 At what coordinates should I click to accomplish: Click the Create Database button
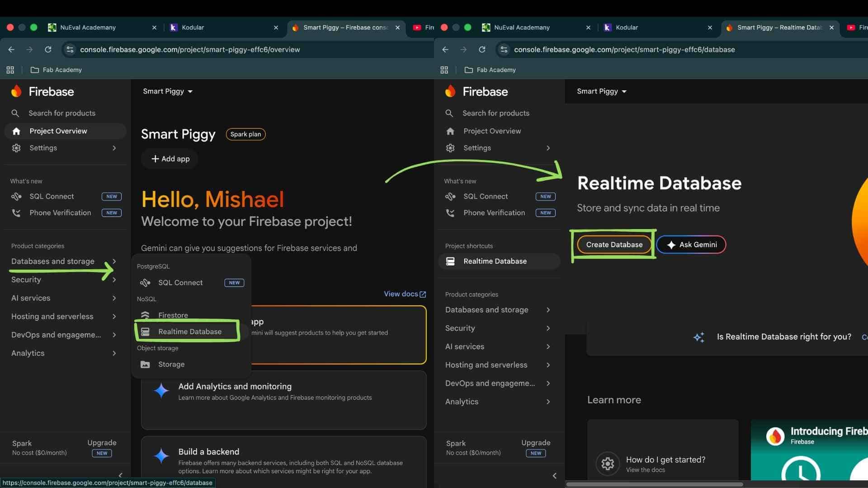tap(614, 245)
